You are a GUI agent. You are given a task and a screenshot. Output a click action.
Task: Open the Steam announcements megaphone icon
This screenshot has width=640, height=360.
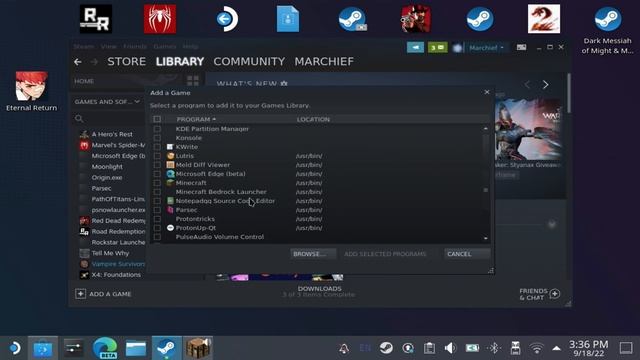click(x=416, y=48)
